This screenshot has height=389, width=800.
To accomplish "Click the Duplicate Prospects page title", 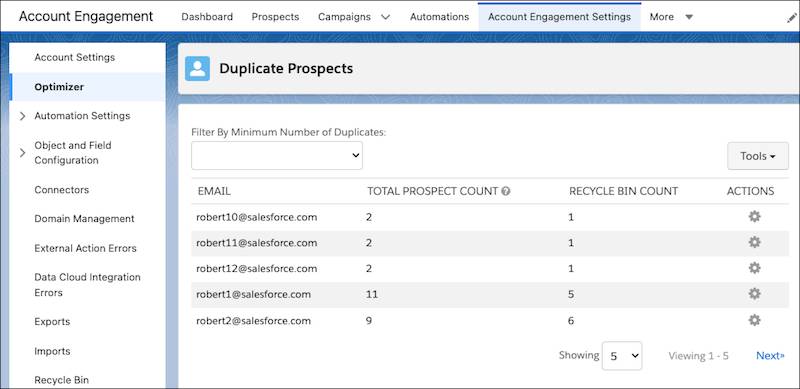I will click(286, 68).
